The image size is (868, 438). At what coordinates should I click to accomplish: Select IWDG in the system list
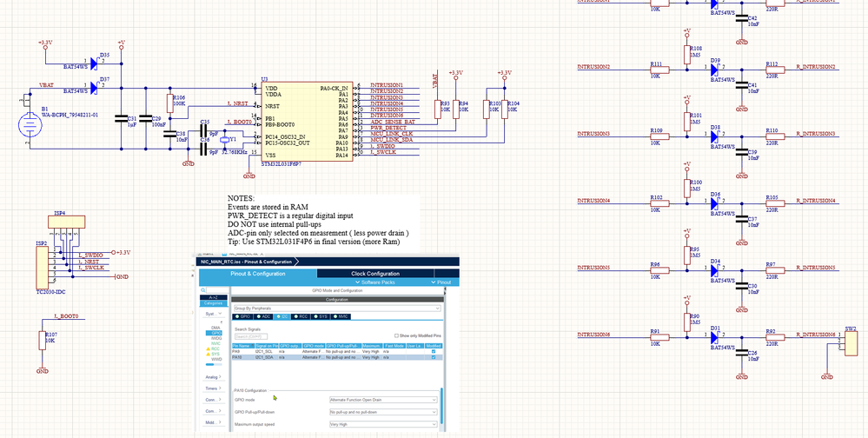216,338
